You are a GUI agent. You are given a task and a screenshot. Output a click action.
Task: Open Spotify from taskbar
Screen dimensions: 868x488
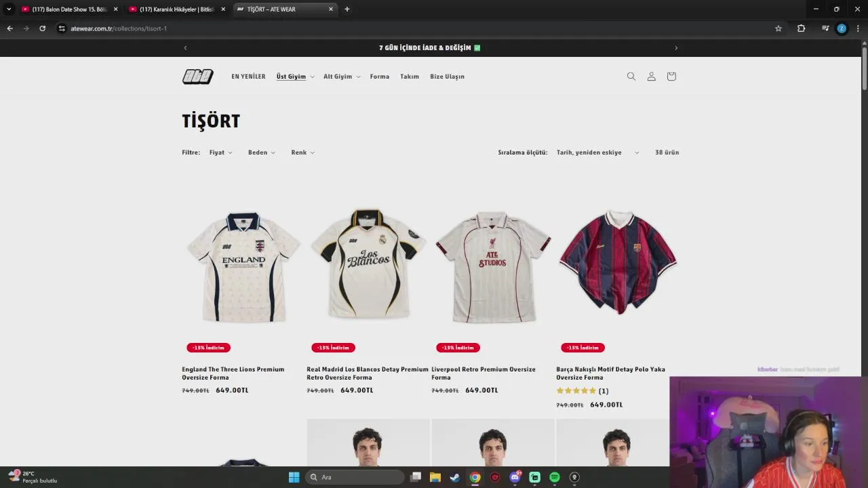point(555,477)
